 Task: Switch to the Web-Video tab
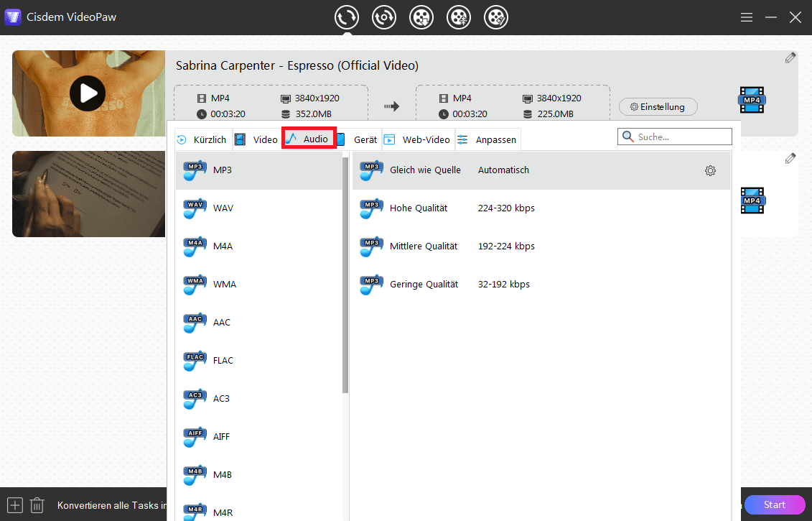pos(418,139)
